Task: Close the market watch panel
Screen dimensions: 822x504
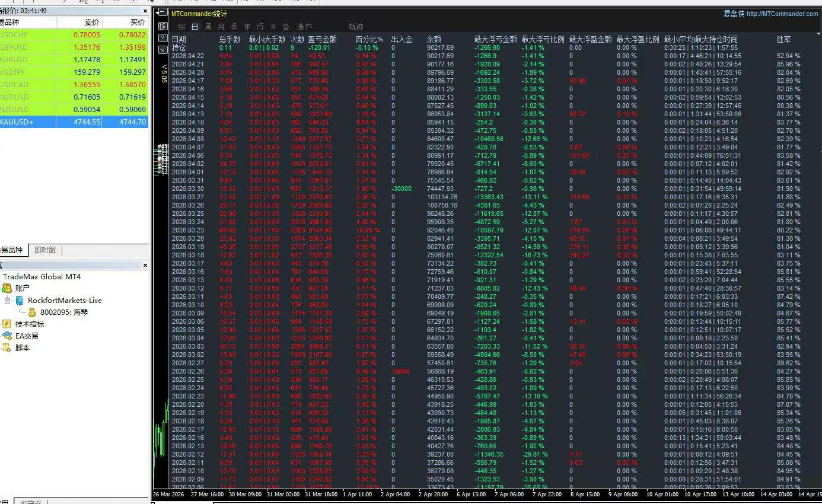Action: click(x=145, y=11)
